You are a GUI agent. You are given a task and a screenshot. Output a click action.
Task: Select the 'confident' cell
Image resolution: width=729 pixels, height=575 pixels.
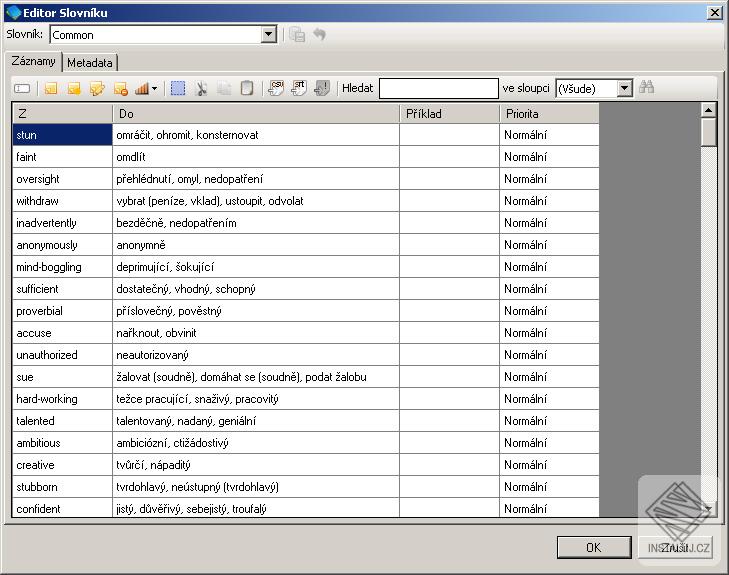pyautogui.click(x=62, y=508)
